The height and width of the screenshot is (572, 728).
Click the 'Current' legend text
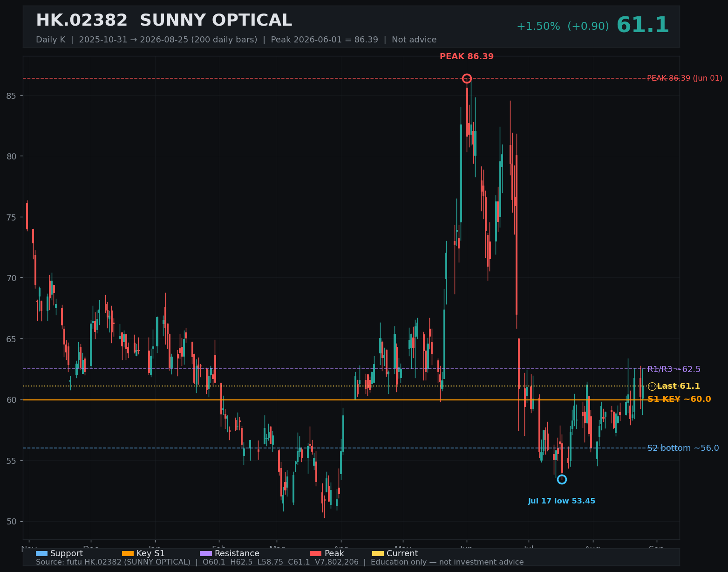click(402, 553)
